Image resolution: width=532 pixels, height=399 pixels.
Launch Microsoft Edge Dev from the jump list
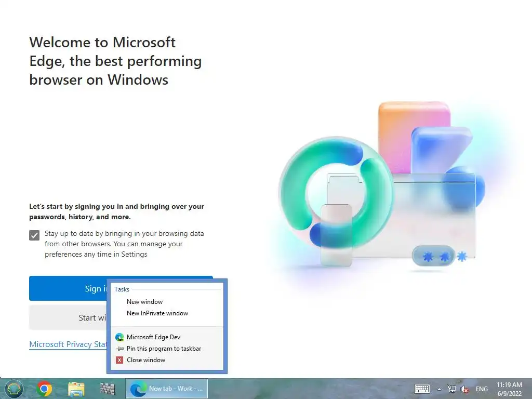(167, 337)
